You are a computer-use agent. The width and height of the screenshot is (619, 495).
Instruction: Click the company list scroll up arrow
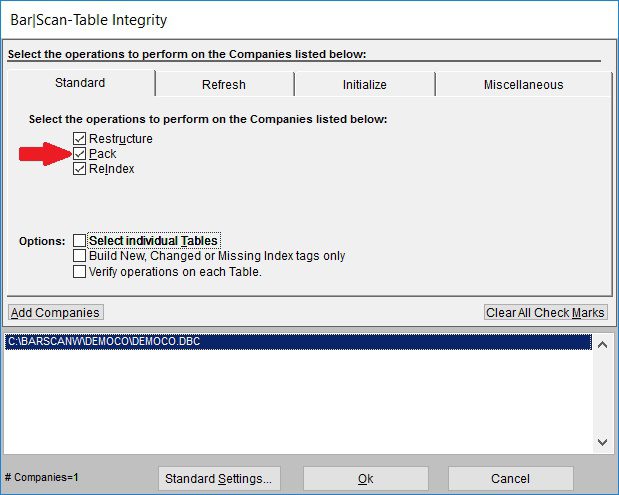click(602, 345)
